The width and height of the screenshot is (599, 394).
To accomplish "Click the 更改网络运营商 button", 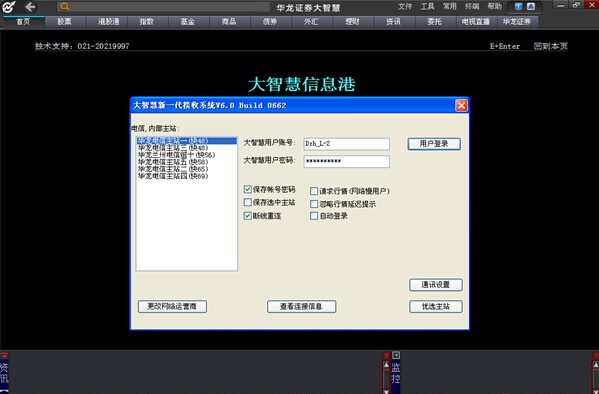I will 172,306.
